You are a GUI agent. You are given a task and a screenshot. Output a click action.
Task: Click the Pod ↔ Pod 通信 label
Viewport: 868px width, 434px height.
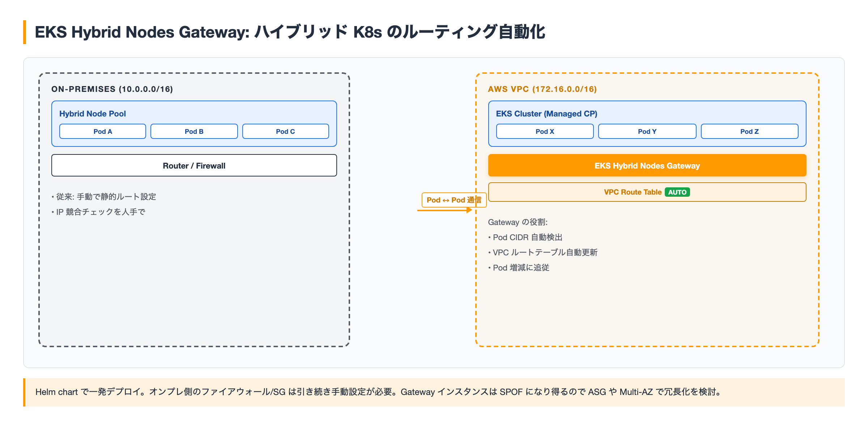(x=454, y=200)
